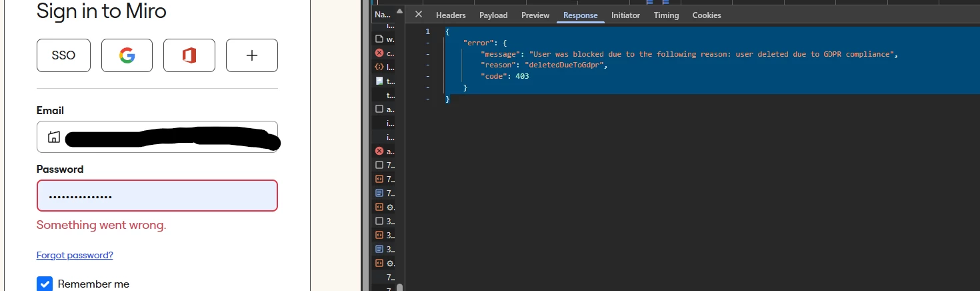Click the Email field label

click(51, 110)
